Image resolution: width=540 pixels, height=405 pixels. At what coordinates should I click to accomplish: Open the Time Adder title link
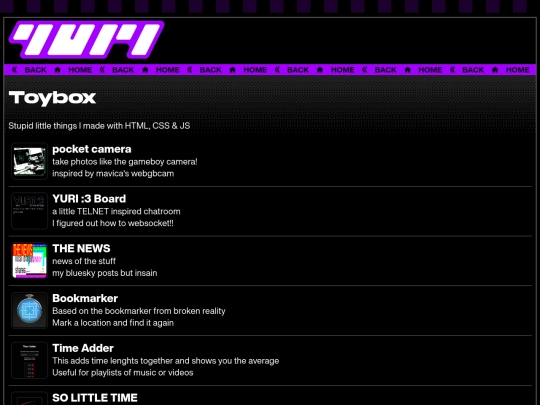(x=83, y=348)
